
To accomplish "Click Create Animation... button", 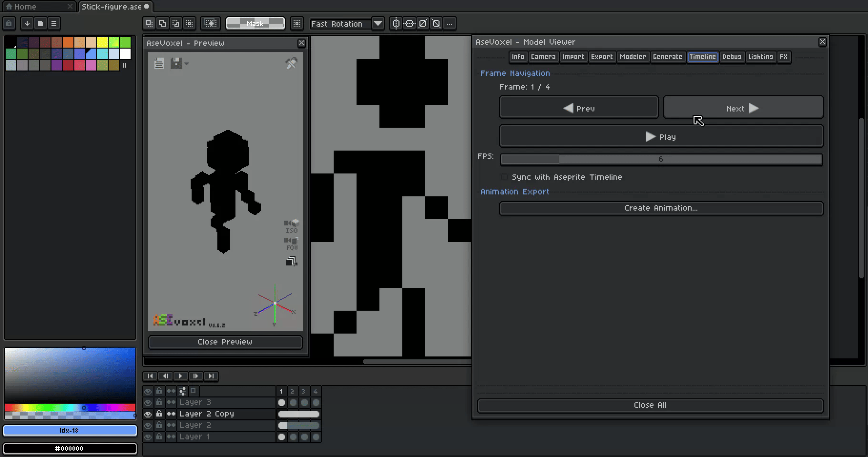I will coord(661,208).
